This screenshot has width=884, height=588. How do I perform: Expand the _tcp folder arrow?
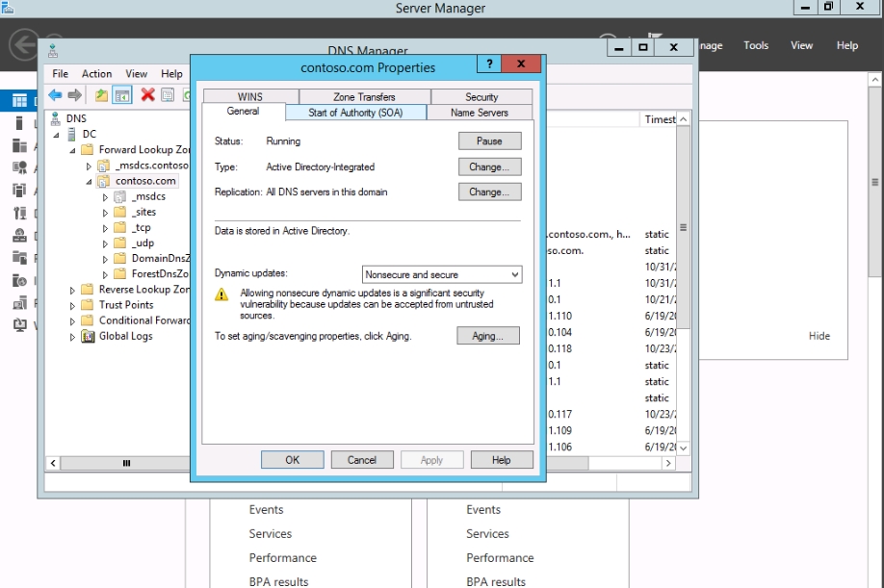pos(105,229)
